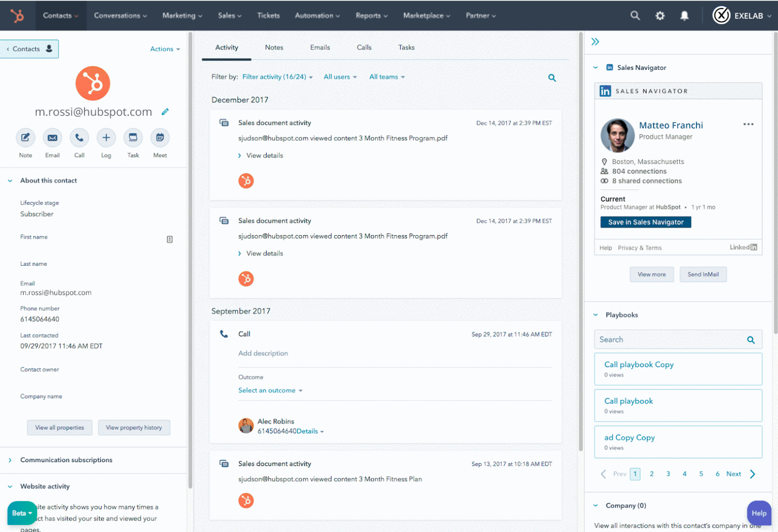The height and width of the screenshot is (532, 778).
Task: Schedule a meeting with the Meet icon
Action: pos(160,137)
